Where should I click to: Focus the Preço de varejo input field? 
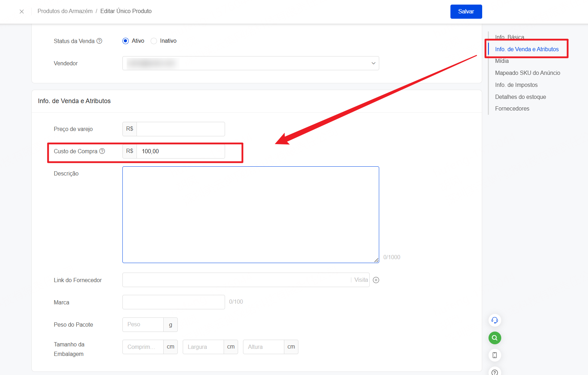[181, 129]
